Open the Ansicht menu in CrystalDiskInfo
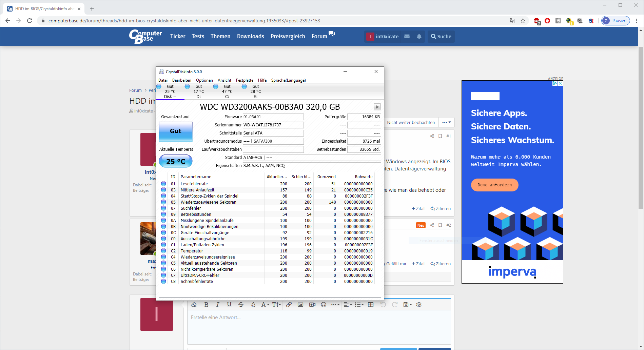Image resolution: width=644 pixels, height=350 pixels. (225, 80)
